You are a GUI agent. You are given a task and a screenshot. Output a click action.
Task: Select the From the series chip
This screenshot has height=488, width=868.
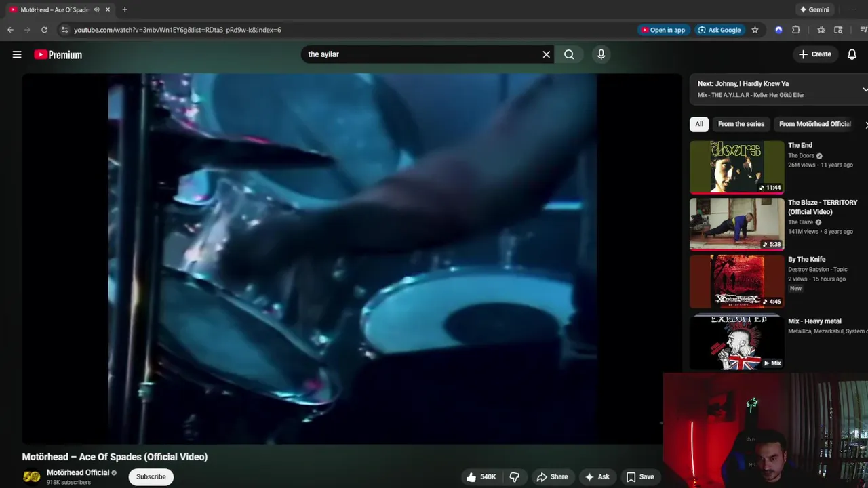[741, 124]
